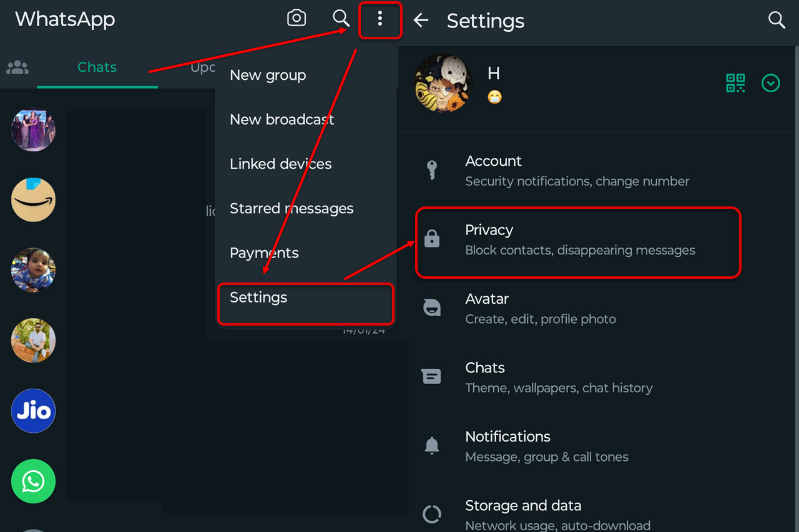Open the QR code icon
This screenshot has width=799, height=532.
coord(735,83)
